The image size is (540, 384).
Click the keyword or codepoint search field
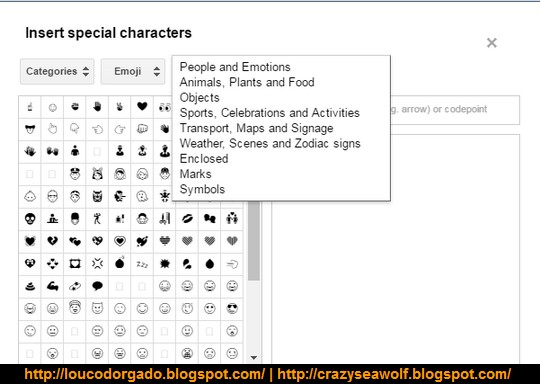click(455, 110)
